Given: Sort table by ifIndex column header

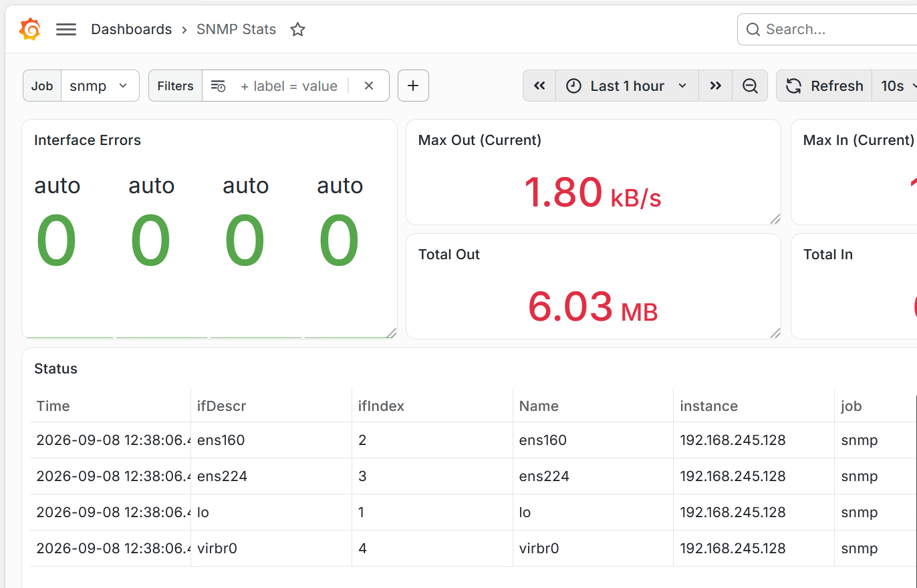Looking at the screenshot, I should [x=381, y=406].
